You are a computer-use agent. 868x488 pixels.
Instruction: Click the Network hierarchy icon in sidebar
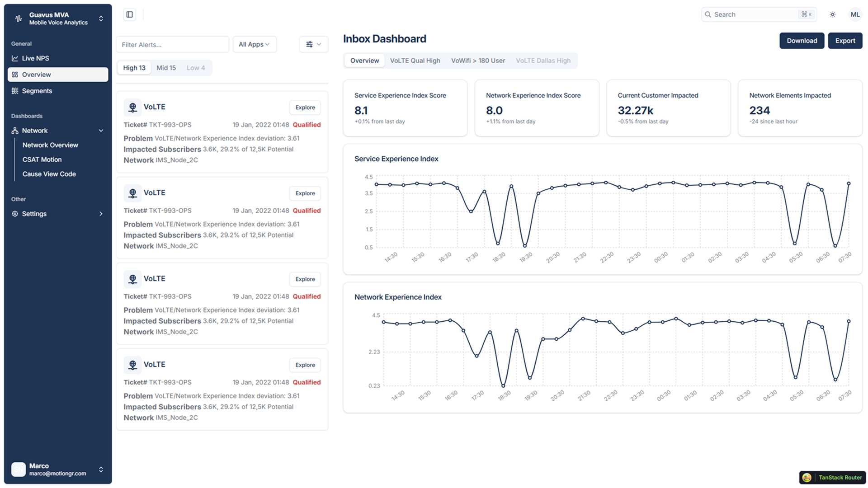pyautogui.click(x=15, y=131)
